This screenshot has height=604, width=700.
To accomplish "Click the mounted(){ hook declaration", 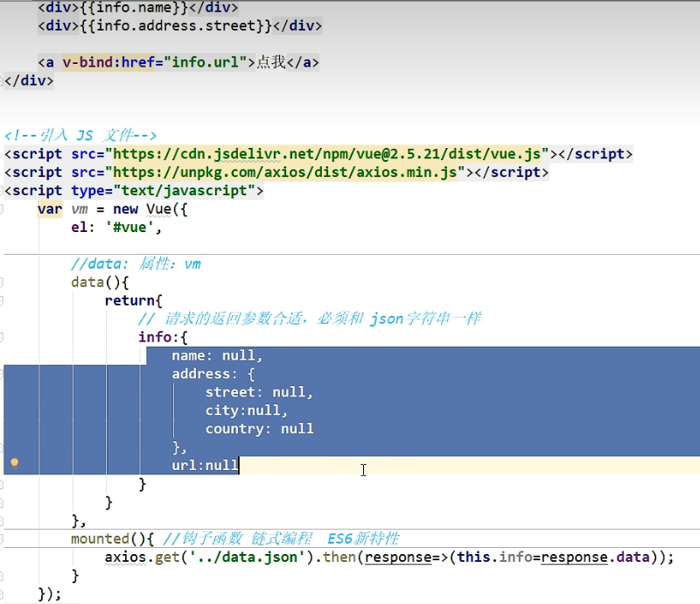I will coord(113,538).
